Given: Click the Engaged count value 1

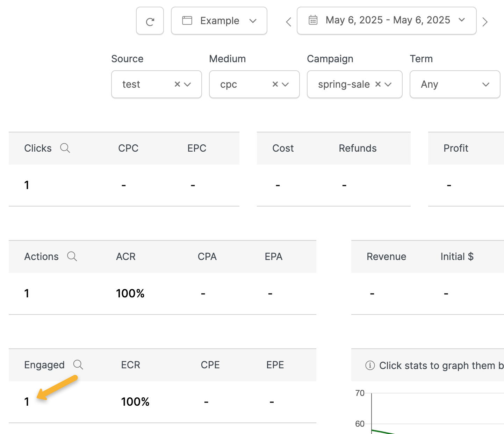Looking at the screenshot, I should coord(27,402).
